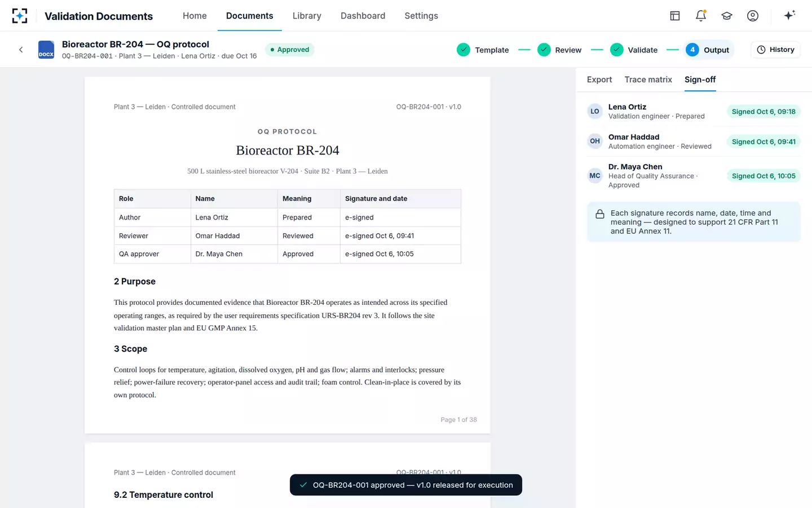Screen dimensions: 812x508
Task: Open the user account profile icon
Action: click(753, 16)
